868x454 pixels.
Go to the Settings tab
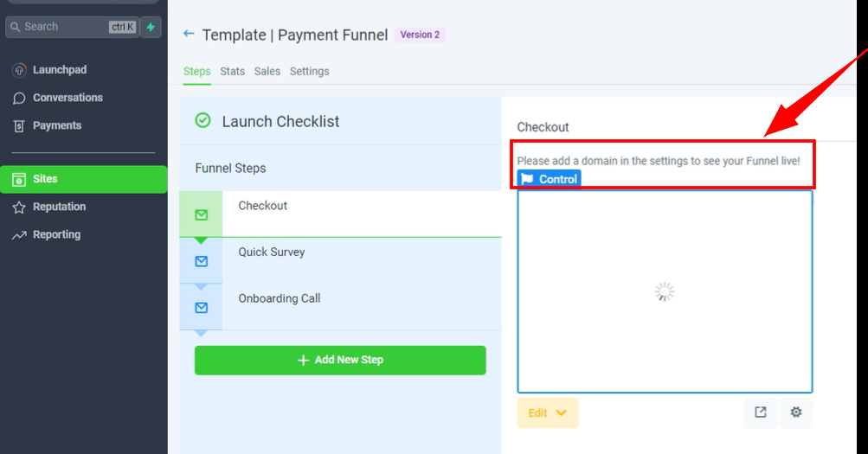point(309,71)
